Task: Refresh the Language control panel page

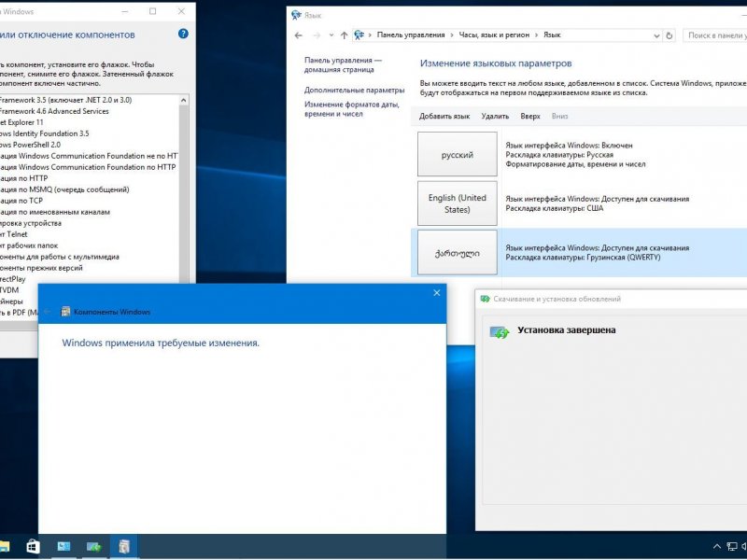Action: coord(669,35)
